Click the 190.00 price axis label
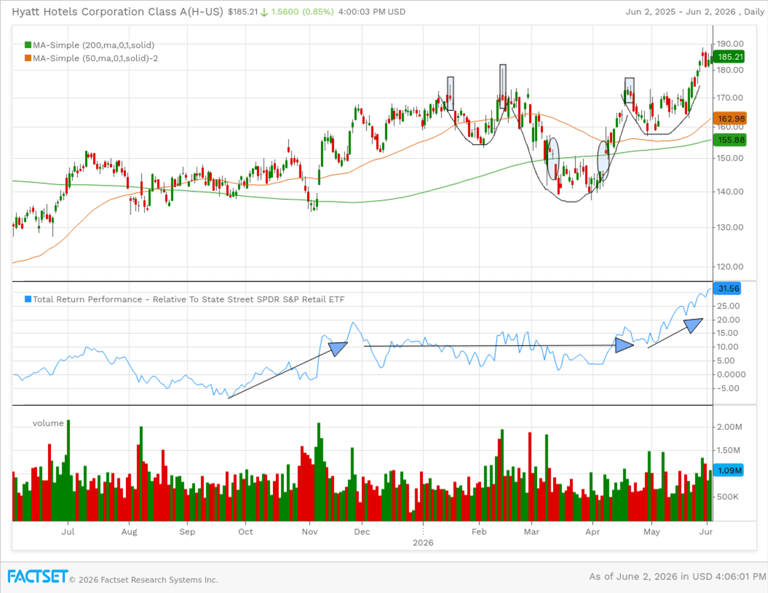Viewport: 768px width, 593px height. coord(730,44)
